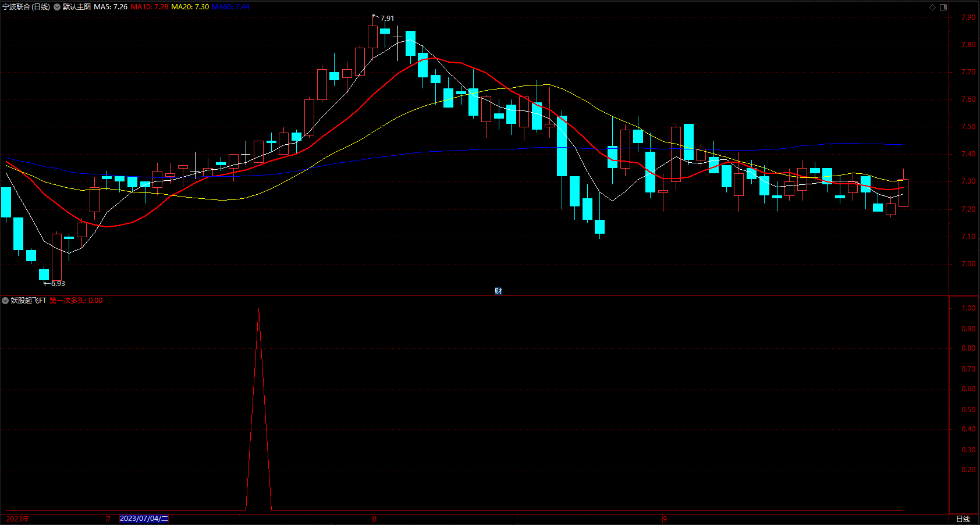Click the 默认主图 main chart label
Image resolution: width=980 pixels, height=525 pixels.
[x=77, y=7]
